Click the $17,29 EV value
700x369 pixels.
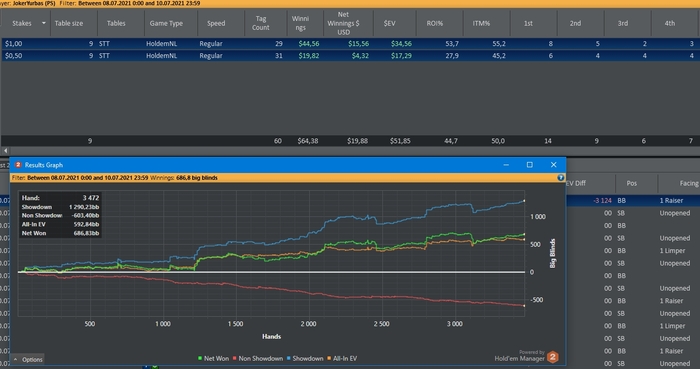(401, 56)
